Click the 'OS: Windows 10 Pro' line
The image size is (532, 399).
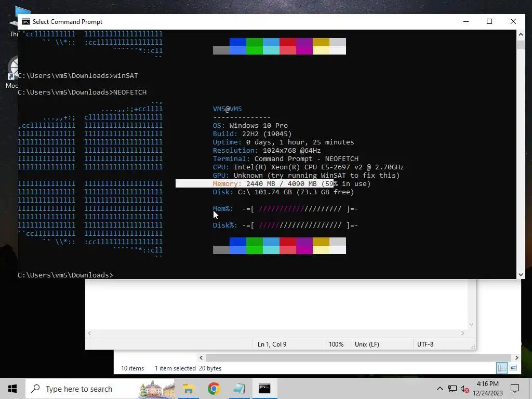point(250,126)
